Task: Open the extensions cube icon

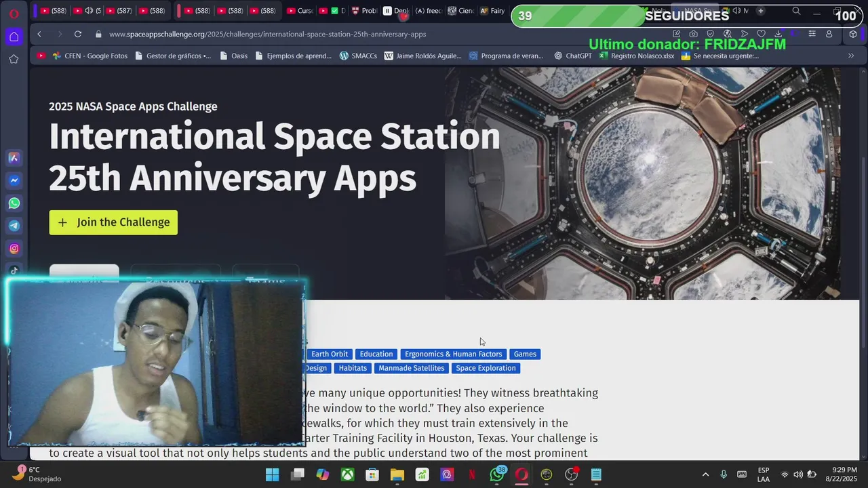Action: [x=853, y=34]
